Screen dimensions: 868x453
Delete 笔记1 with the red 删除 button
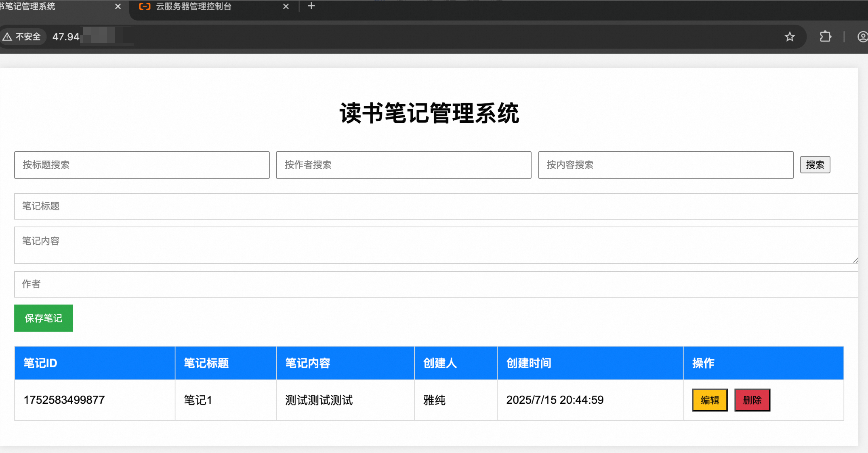tap(752, 400)
